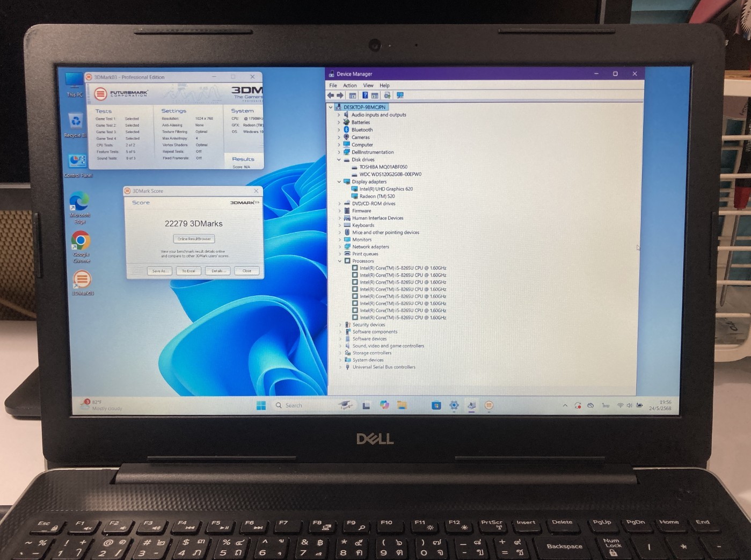Launch Google Chrome from the desktop
Image resolution: width=751 pixels, height=560 pixels.
(x=81, y=247)
